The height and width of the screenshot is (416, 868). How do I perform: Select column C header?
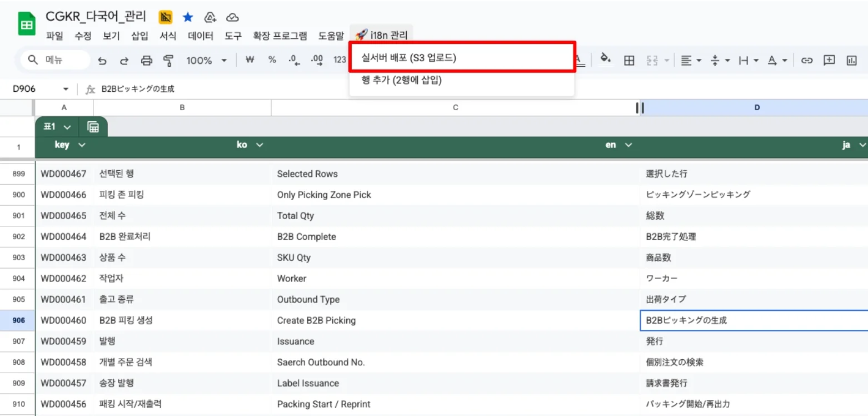coord(456,108)
